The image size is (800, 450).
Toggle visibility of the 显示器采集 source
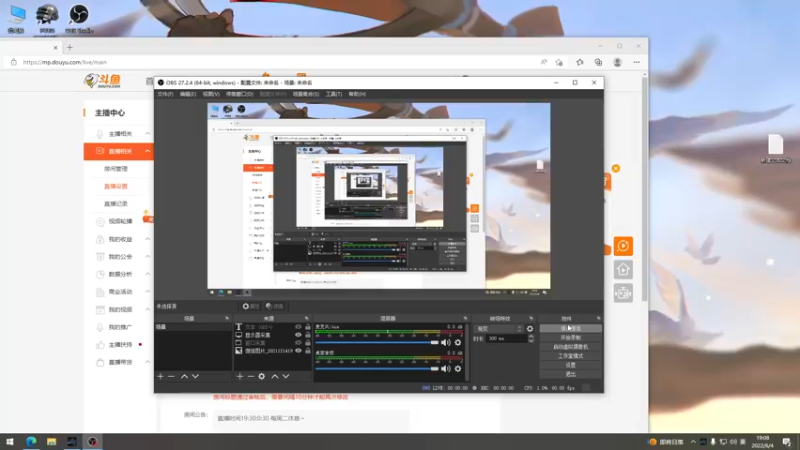(298, 335)
